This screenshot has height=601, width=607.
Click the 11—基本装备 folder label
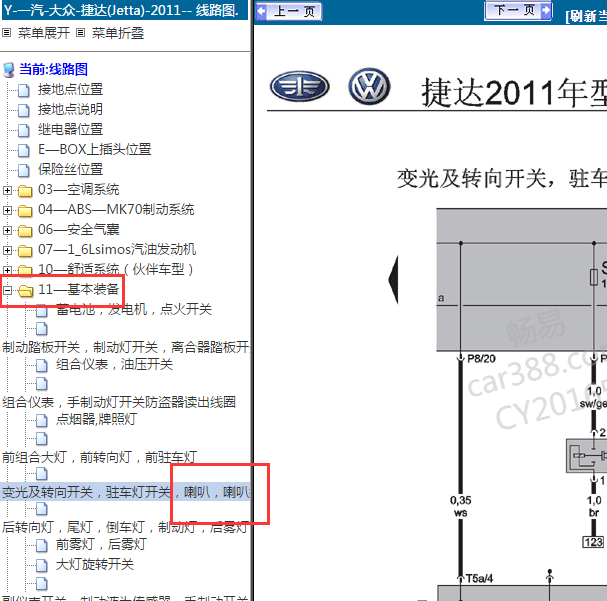(x=78, y=289)
